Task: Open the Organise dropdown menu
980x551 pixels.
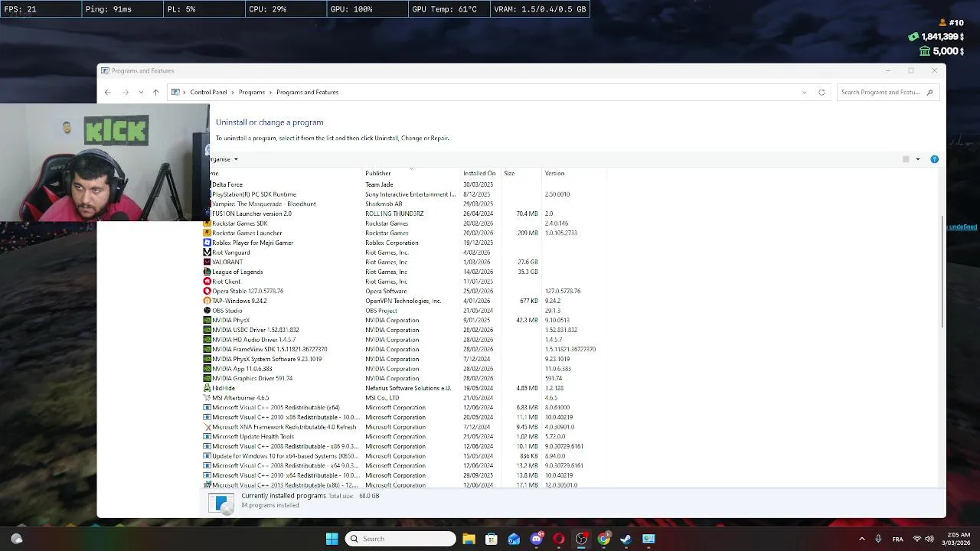Action: (x=224, y=159)
